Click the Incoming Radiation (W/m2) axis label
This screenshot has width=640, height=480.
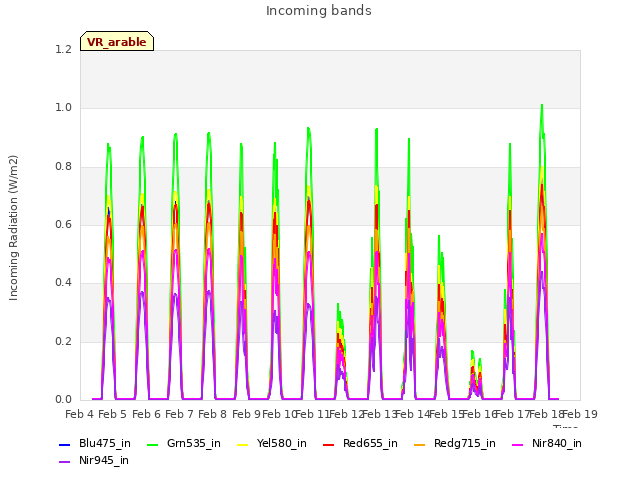tap(13, 228)
